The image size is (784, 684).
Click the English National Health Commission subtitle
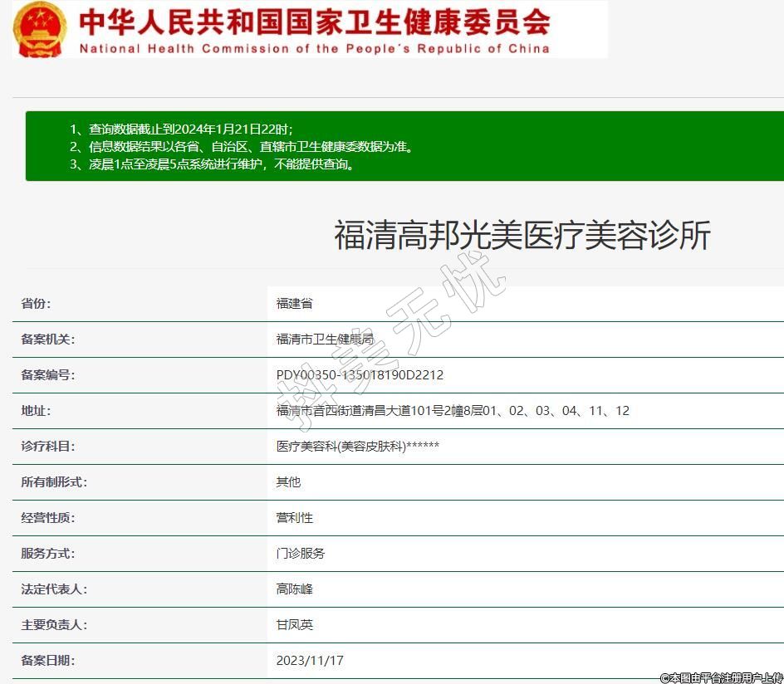pos(314,48)
